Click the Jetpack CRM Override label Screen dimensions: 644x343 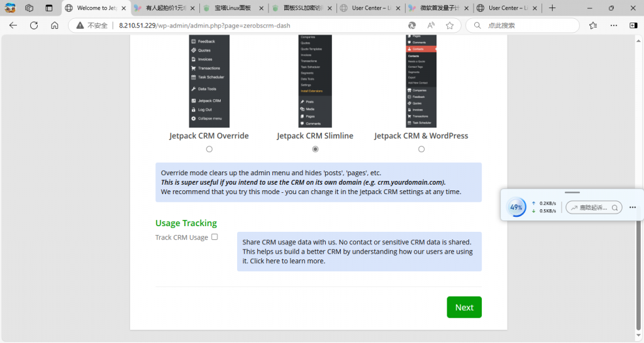point(209,136)
